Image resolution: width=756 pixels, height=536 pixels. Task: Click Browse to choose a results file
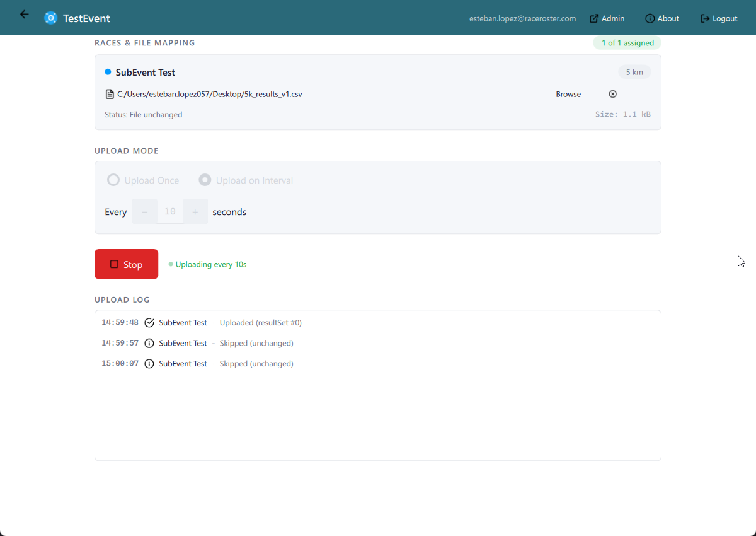tap(568, 93)
